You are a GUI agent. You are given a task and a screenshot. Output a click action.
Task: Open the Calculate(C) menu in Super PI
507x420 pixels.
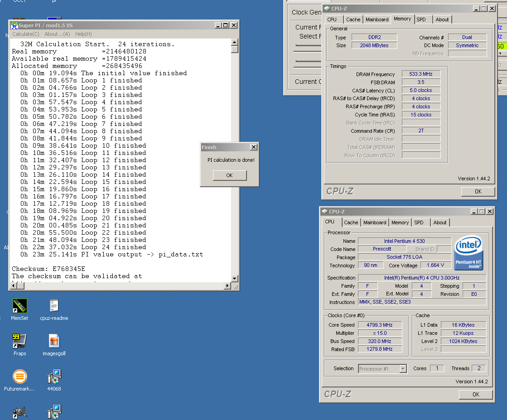pos(25,34)
